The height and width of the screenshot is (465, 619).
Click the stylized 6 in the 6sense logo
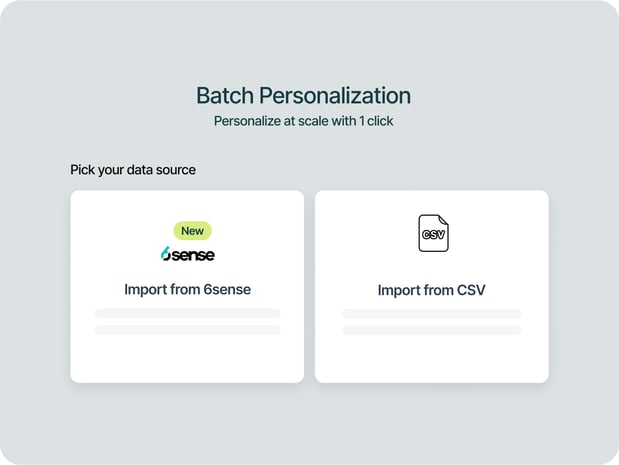[x=166, y=254]
